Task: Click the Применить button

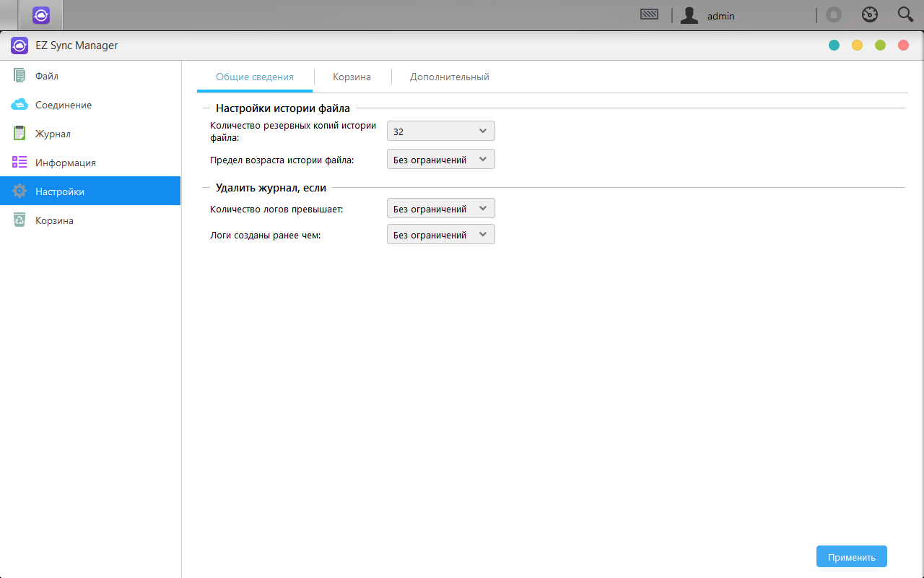Action: pos(852,557)
